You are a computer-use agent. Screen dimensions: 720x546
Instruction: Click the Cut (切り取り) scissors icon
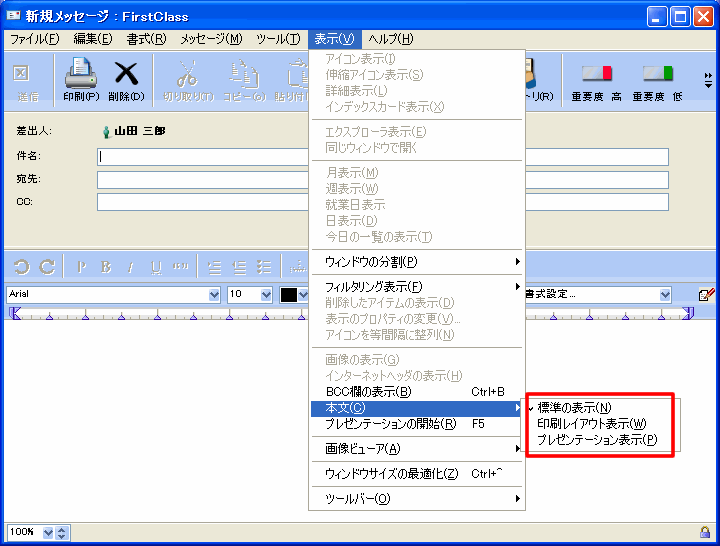point(188,75)
